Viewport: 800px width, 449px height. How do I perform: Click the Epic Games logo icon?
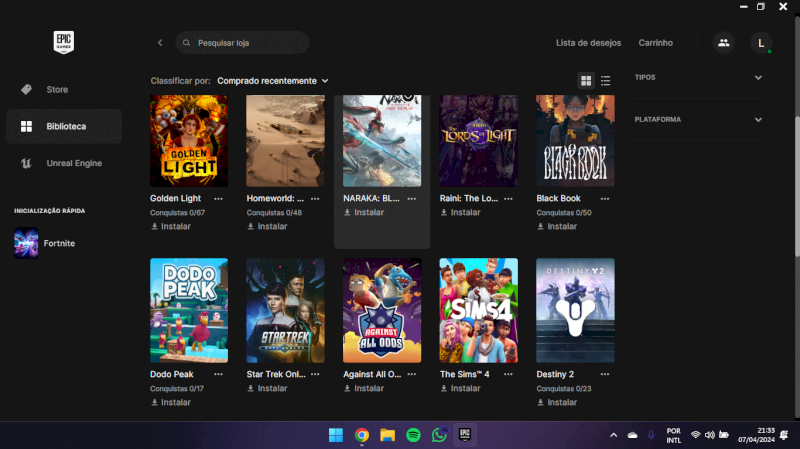64,42
